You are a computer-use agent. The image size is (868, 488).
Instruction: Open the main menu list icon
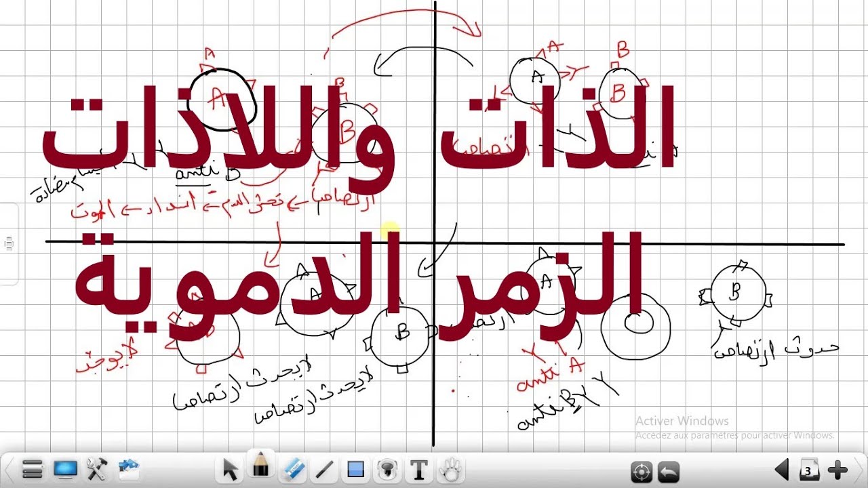coord(32,469)
